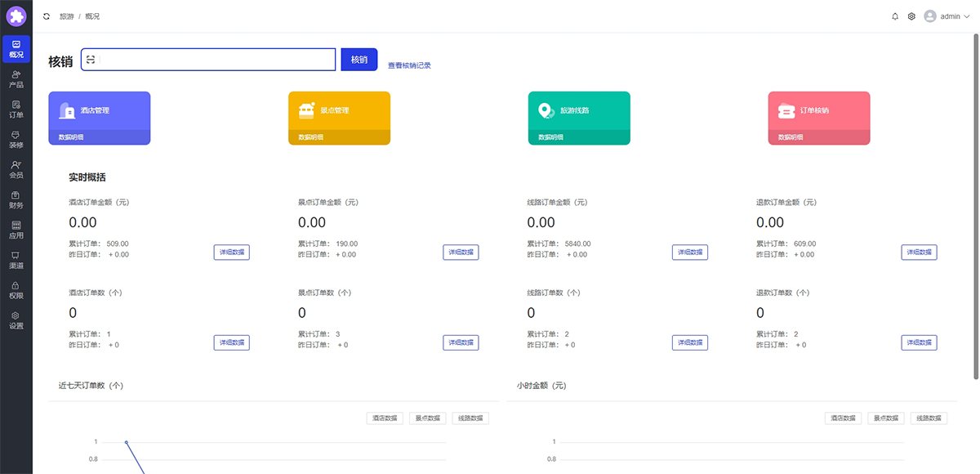Click 概况 in breadcrumb

coord(92,16)
